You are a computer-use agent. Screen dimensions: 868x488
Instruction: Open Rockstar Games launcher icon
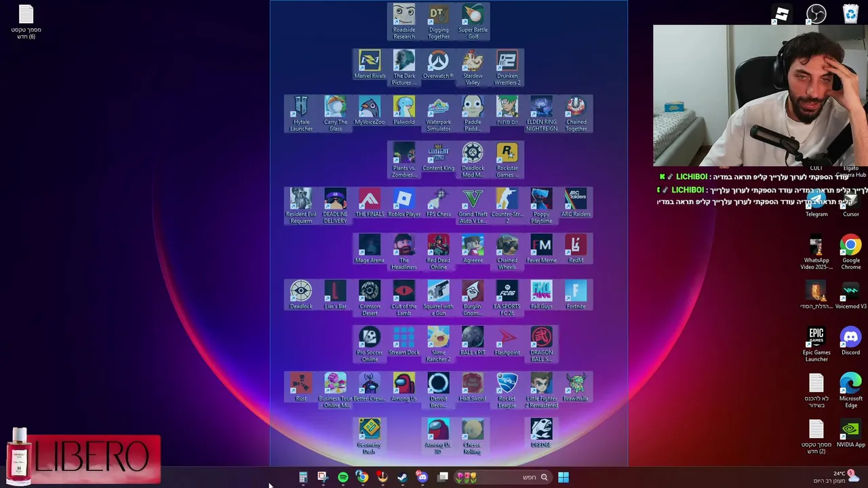pos(507,160)
